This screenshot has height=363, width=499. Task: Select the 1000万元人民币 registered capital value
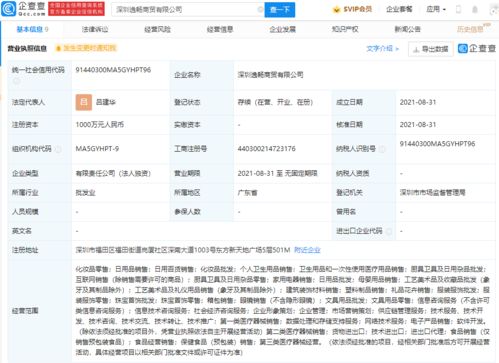[x=100, y=125]
